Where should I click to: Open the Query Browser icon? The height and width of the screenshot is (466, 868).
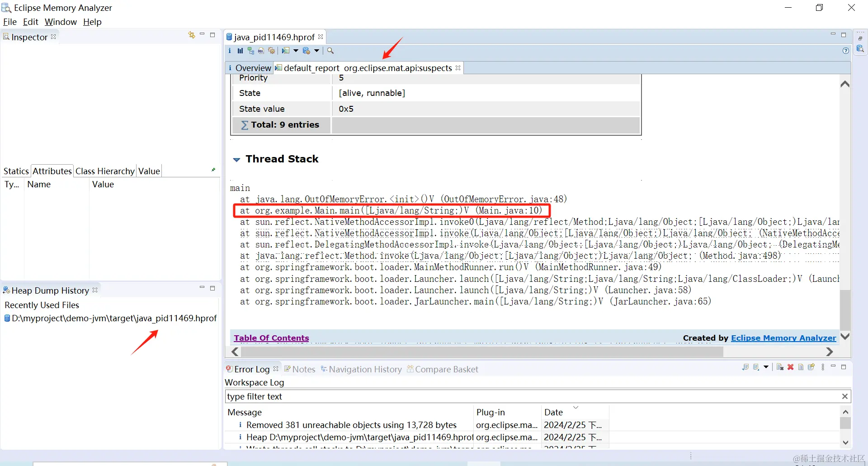pos(307,51)
